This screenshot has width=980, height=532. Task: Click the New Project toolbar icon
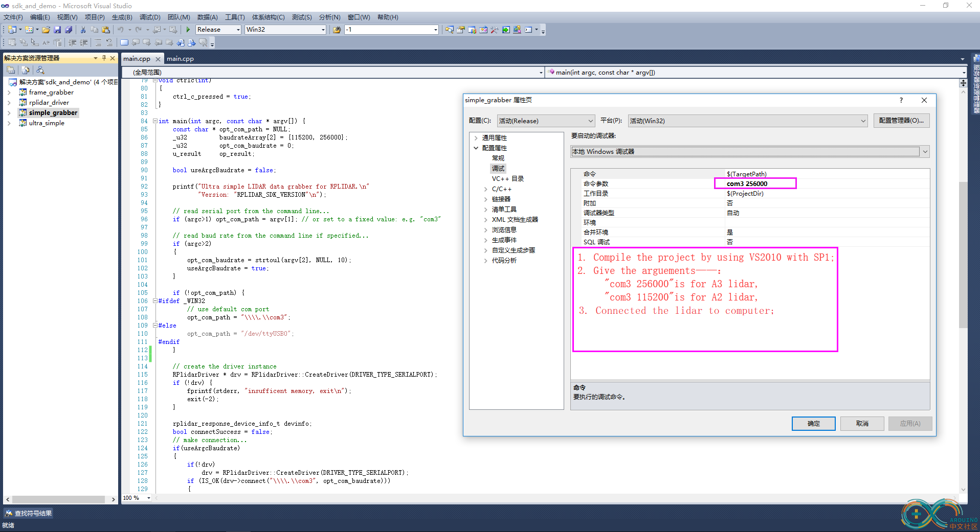12,30
